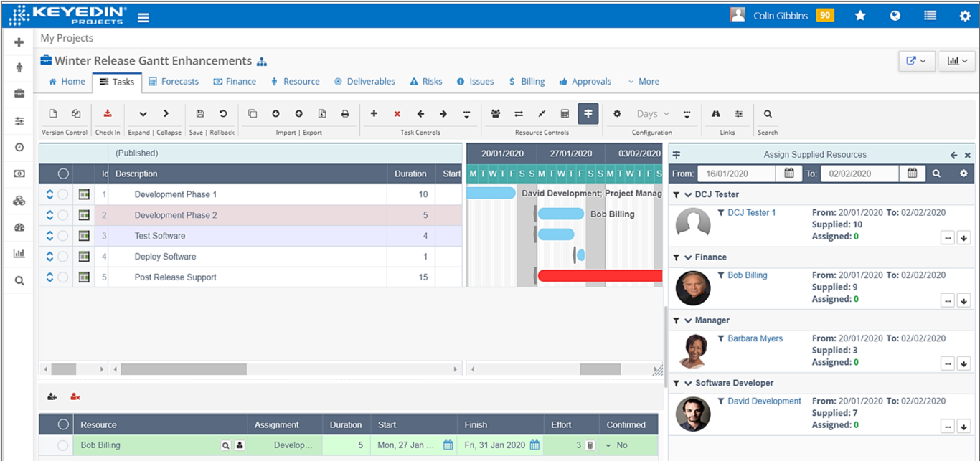Click the Expand chevron-down button

143,113
